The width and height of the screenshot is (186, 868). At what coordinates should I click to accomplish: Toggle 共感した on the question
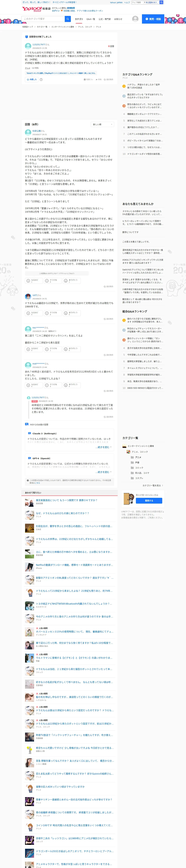[x=32, y=80]
